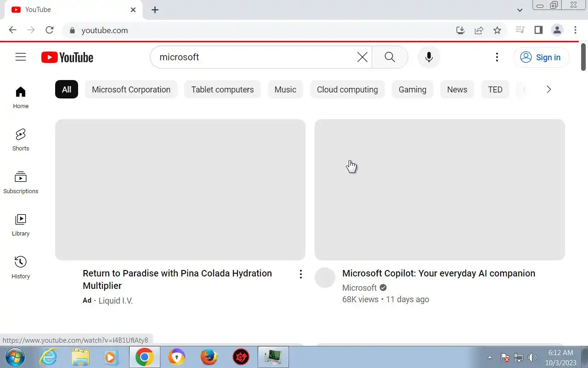Image resolution: width=588 pixels, height=368 pixels.
Task: Select the All filter chip
Action: [x=67, y=89]
